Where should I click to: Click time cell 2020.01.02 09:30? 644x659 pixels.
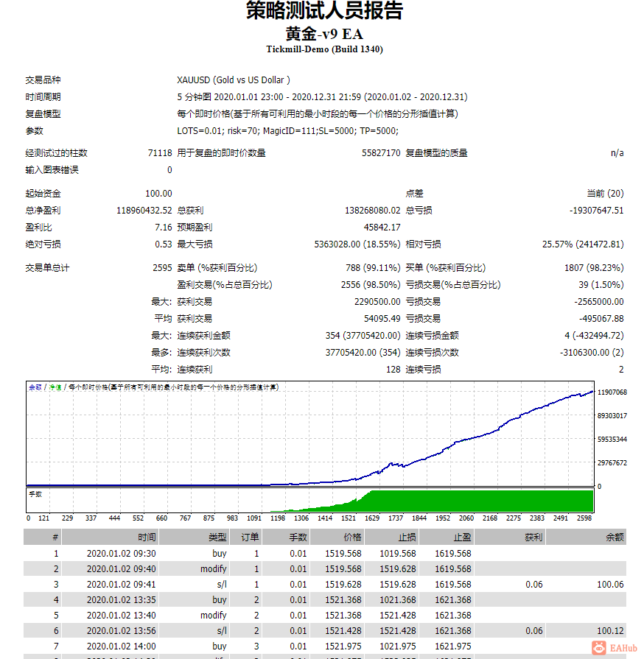(x=121, y=554)
